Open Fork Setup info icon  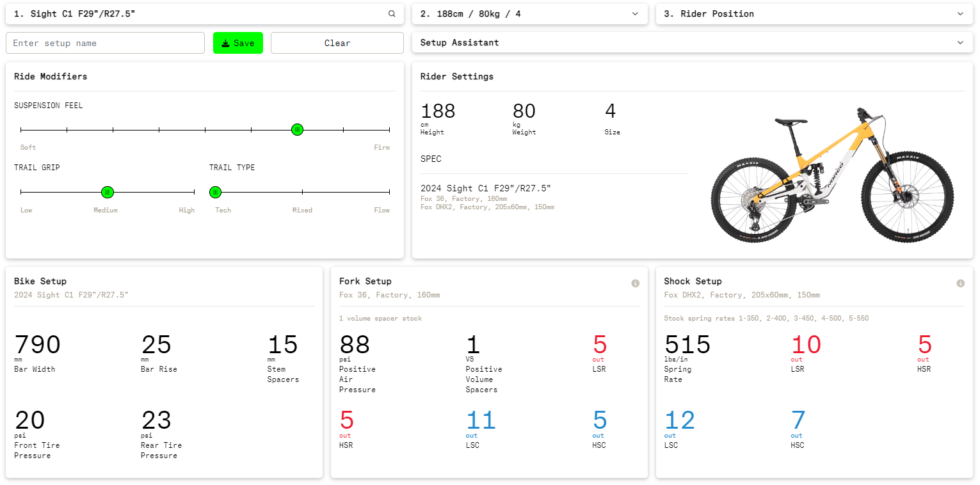click(x=635, y=283)
